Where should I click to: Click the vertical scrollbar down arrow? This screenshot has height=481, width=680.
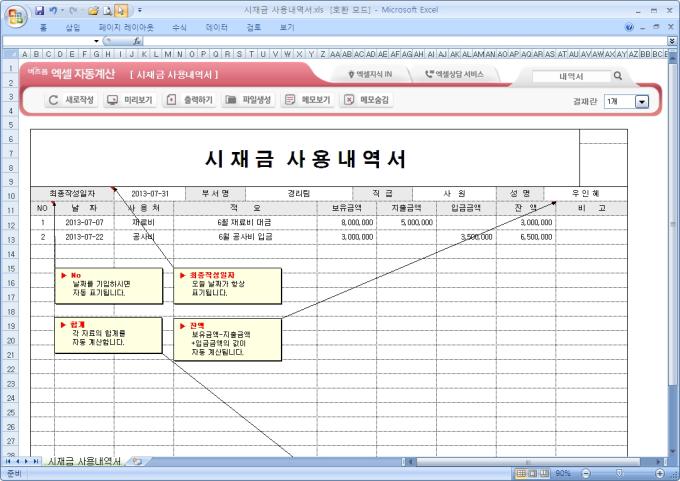tap(673, 452)
